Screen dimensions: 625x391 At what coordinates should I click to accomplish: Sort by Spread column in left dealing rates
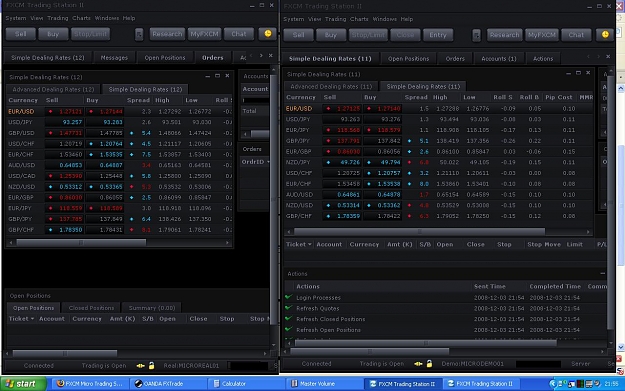138,100
